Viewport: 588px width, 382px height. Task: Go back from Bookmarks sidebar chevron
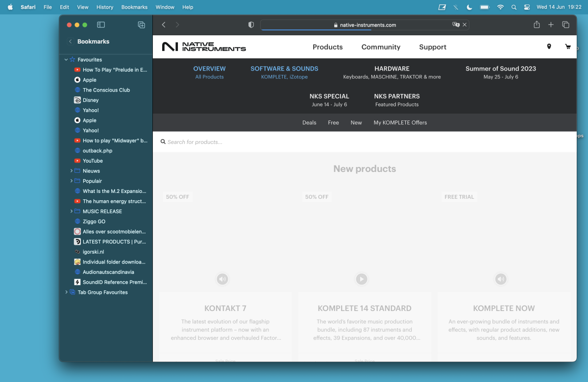click(x=70, y=42)
